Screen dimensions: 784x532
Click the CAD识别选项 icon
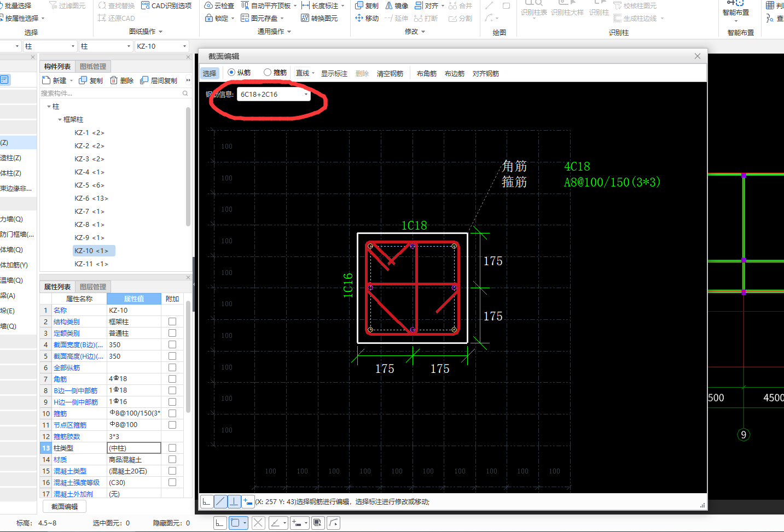point(145,5)
